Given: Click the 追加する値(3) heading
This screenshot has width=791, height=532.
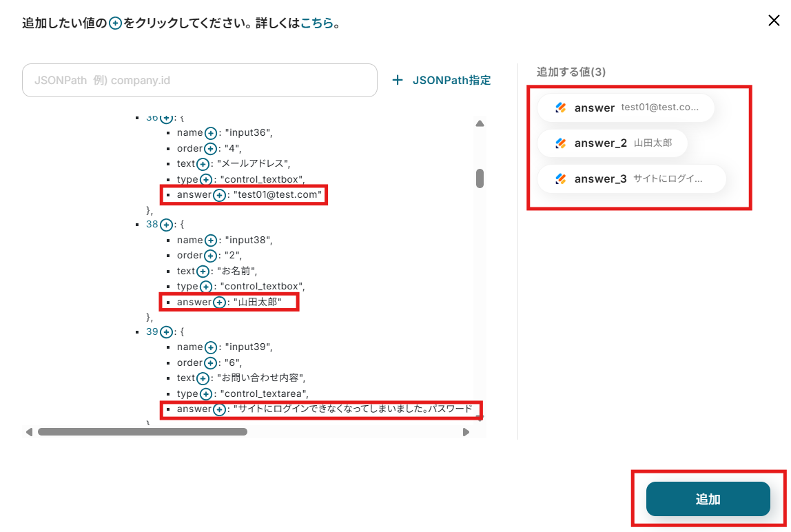Looking at the screenshot, I should click(x=571, y=72).
